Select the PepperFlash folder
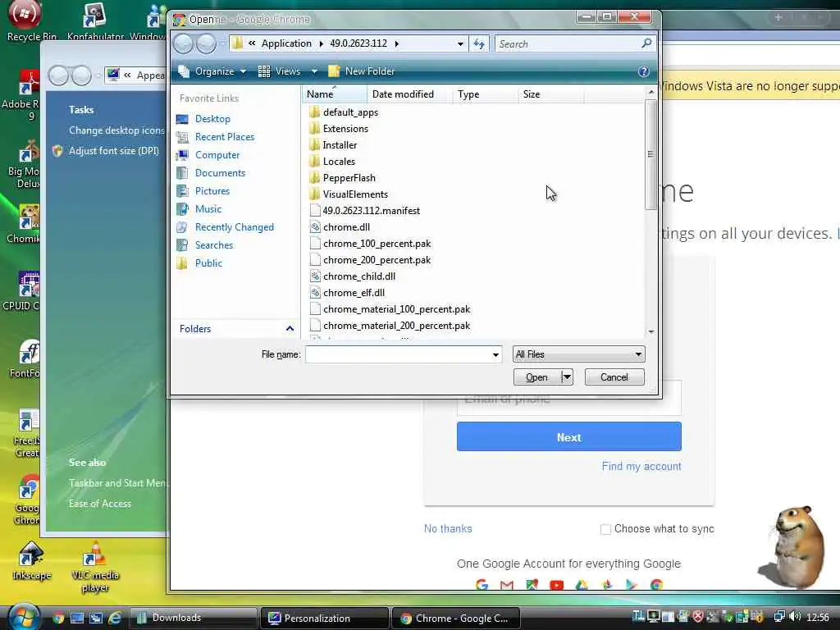This screenshot has height=630, width=840. click(x=349, y=178)
